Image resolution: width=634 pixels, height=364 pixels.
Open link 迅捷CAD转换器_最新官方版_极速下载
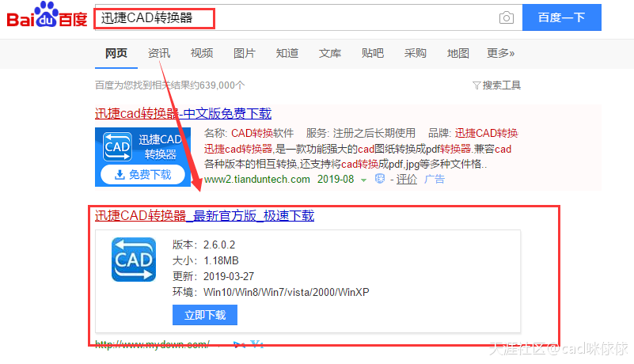[204, 215]
